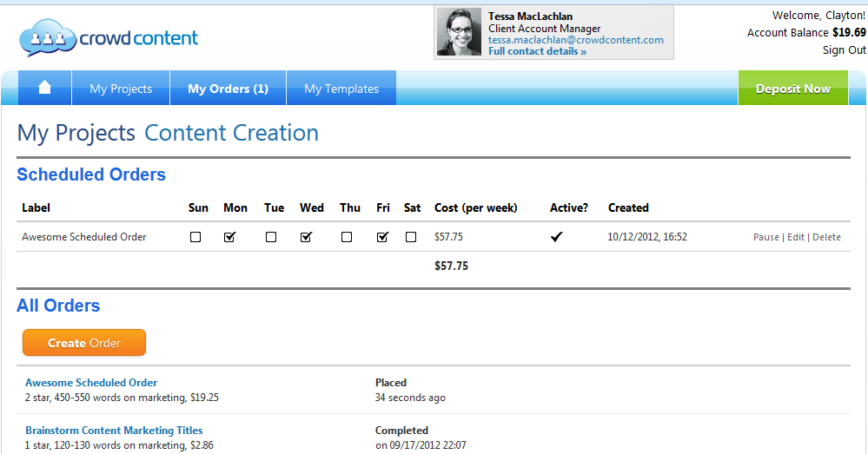
Task: Click the bold $57.75 total cost
Action: click(451, 266)
